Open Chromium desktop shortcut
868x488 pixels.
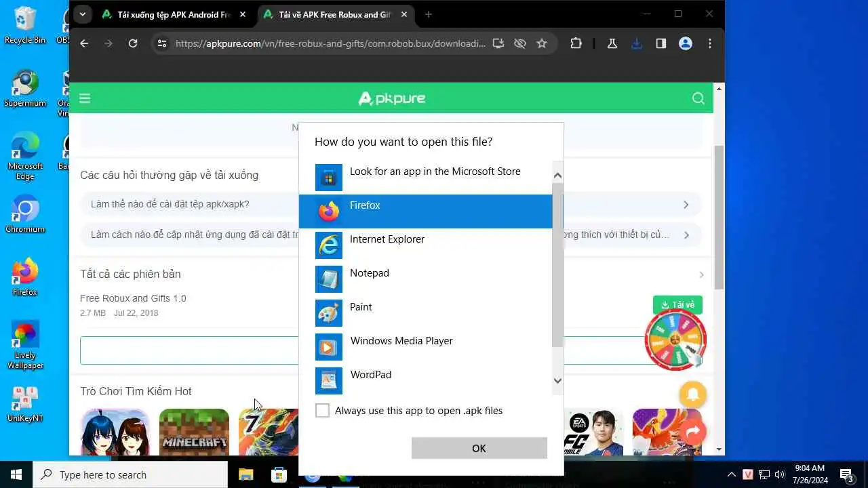pyautogui.click(x=25, y=215)
